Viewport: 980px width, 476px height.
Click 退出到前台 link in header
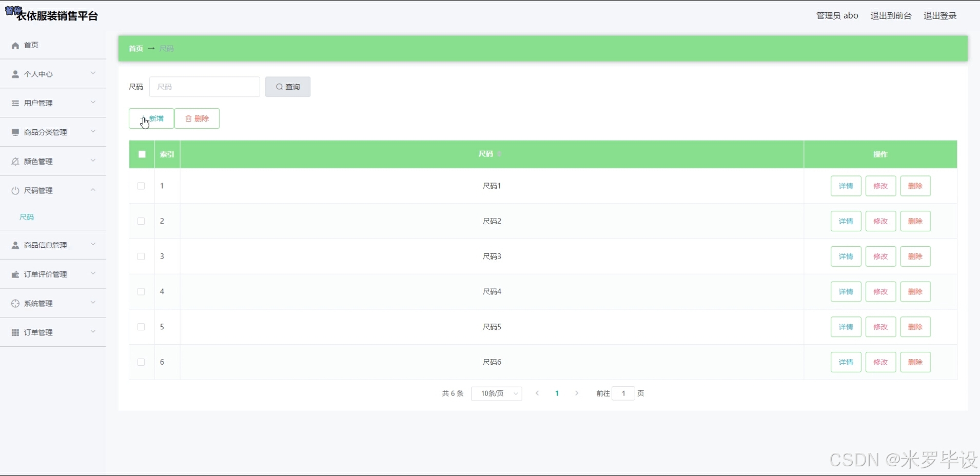click(x=891, y=15)
